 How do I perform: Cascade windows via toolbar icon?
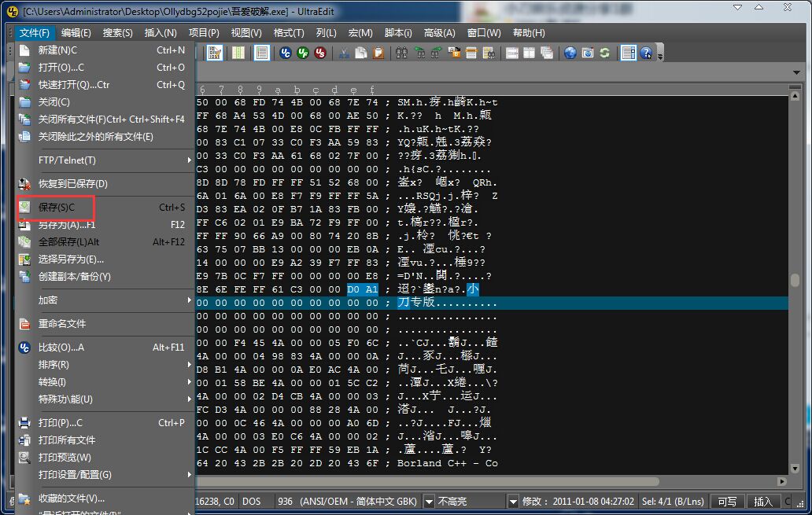pyautogui.click(x=547, y=53)
